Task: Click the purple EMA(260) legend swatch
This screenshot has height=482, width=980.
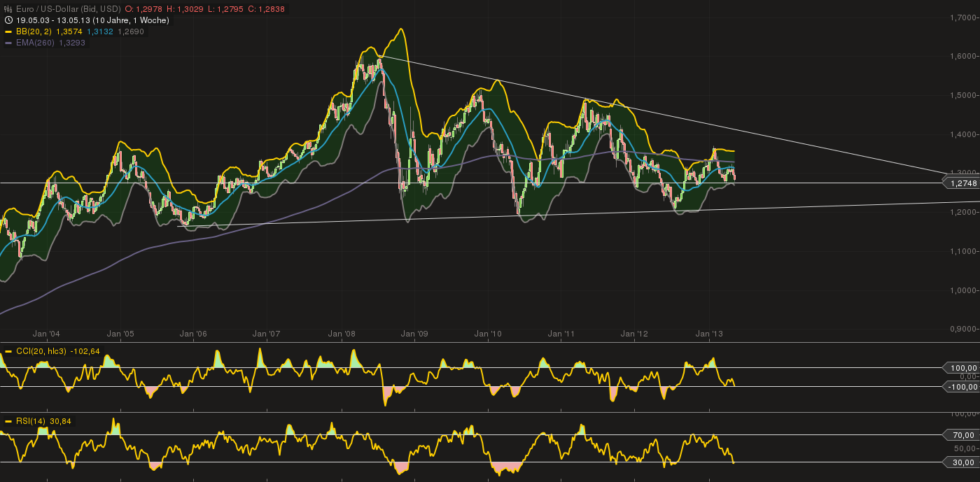Action: tap(8, 43)
